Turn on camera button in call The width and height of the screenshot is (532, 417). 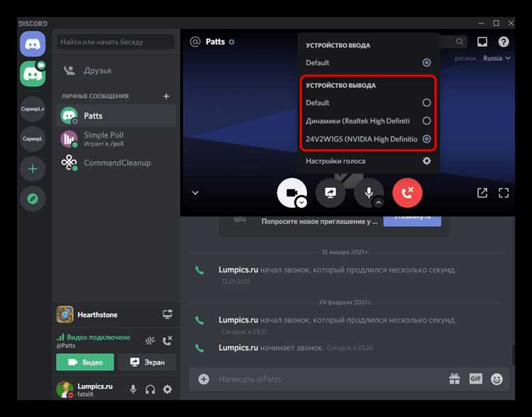[x=292, y=192]
